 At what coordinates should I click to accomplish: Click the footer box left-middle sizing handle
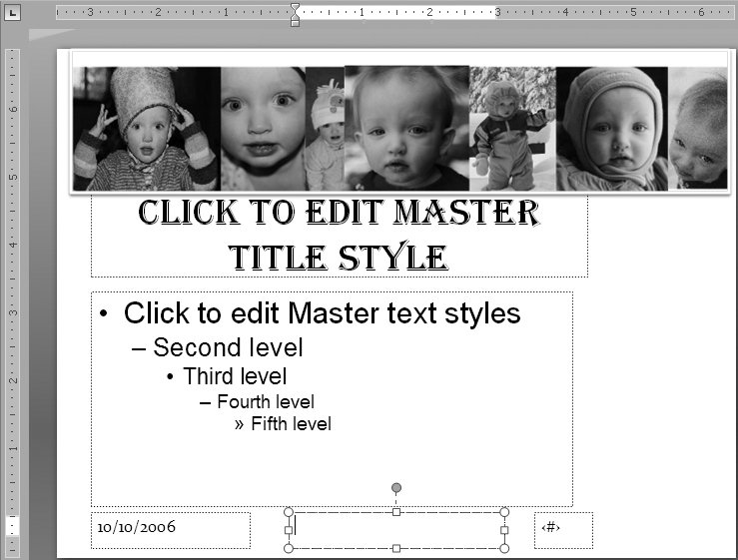[x=289, y=530]
